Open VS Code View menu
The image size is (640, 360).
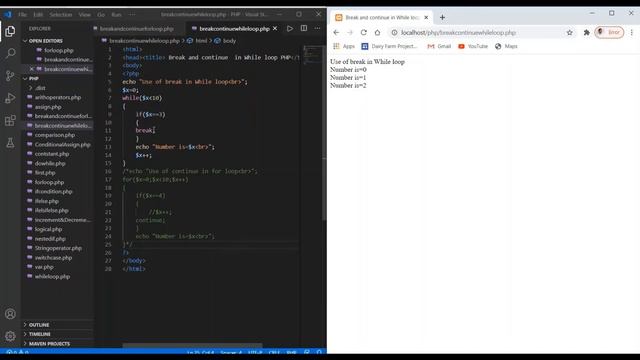[84, 14]
